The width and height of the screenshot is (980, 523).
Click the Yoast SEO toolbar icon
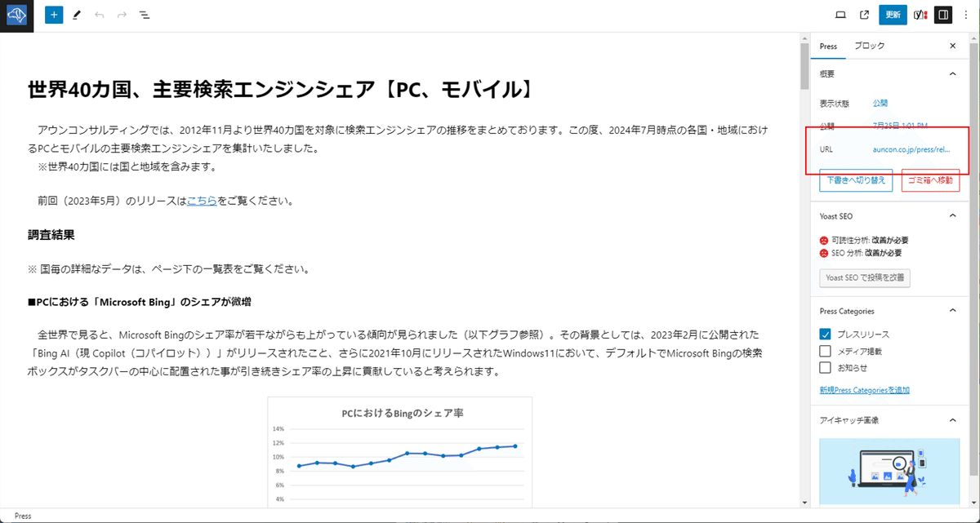920,15
